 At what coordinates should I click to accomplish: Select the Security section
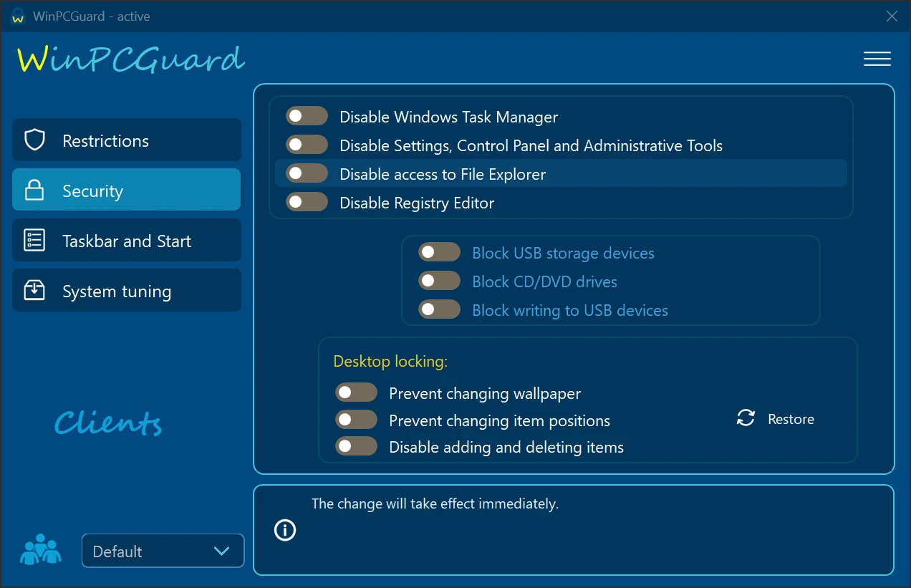tap(126, 190)
